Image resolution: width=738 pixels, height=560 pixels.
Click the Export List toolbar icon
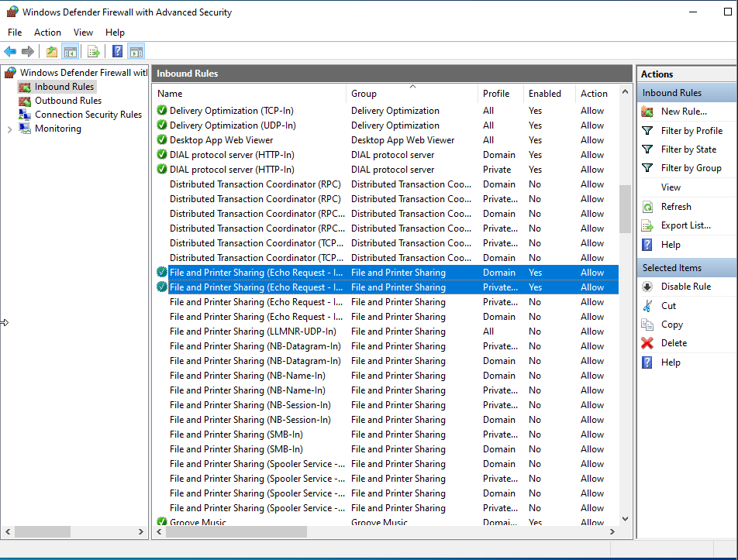[93, 52]
